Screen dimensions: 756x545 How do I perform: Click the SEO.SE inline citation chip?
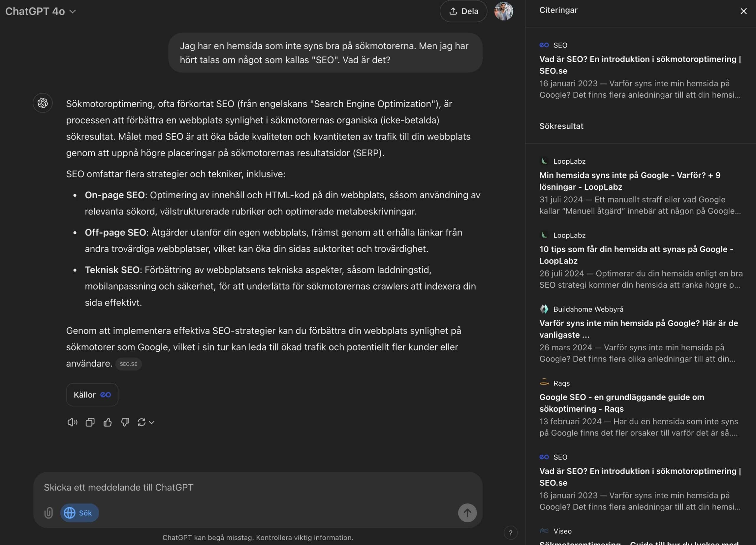(x=128, y=364)
